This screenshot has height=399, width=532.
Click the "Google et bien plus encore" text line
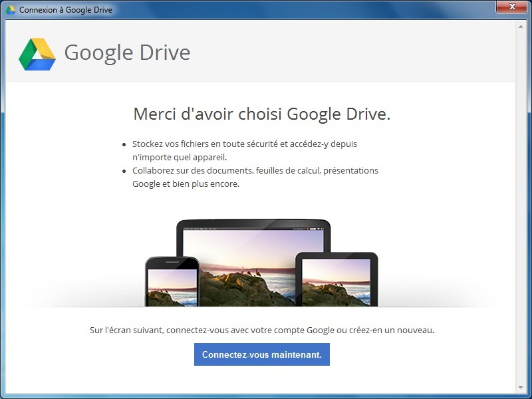click(186, 184)
